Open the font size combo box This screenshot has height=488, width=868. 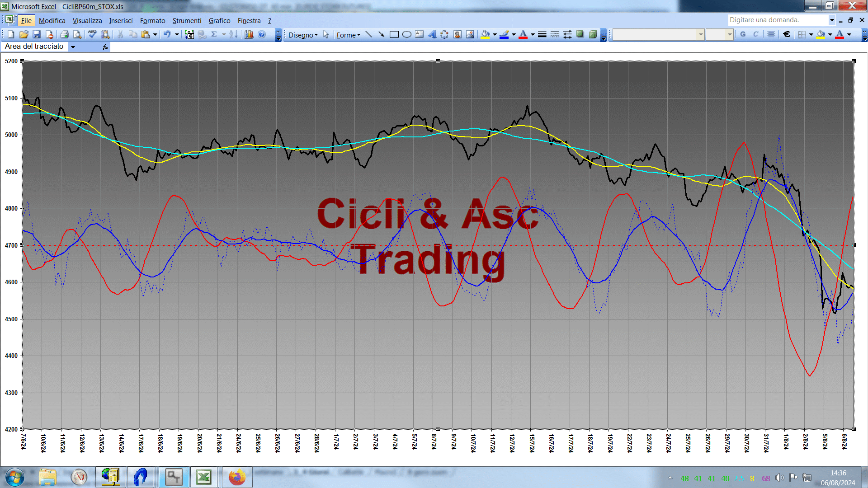point(719,34)
